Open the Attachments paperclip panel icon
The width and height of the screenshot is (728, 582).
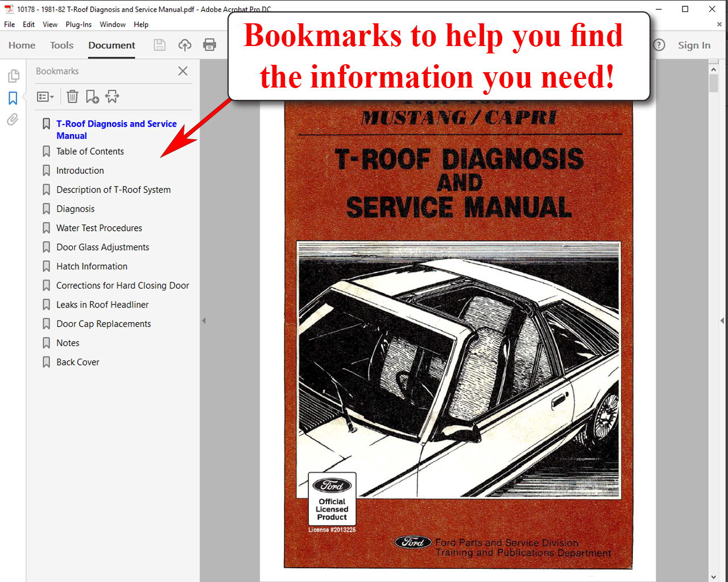[13, 119]
